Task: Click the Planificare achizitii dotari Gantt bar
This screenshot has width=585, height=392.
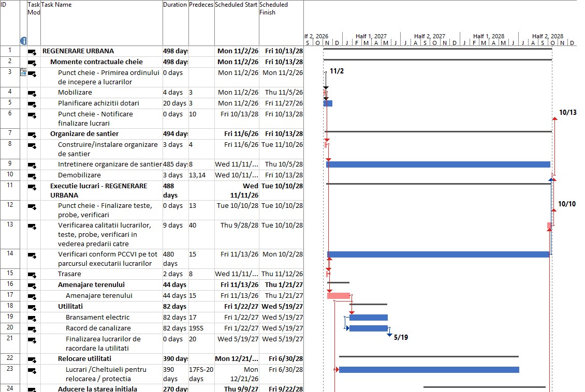Action: (328, 103)
